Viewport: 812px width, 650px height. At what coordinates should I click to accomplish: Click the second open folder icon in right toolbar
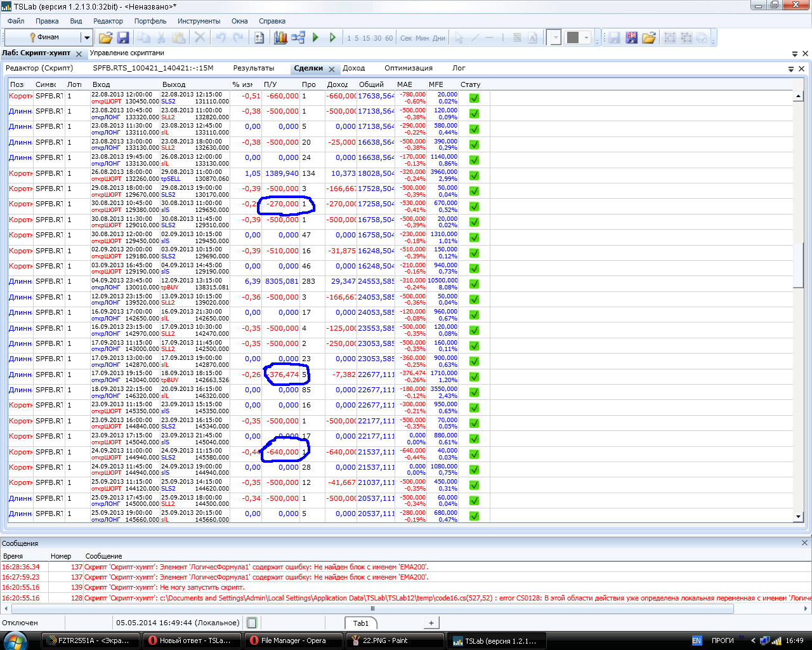(x=648, y=38)
